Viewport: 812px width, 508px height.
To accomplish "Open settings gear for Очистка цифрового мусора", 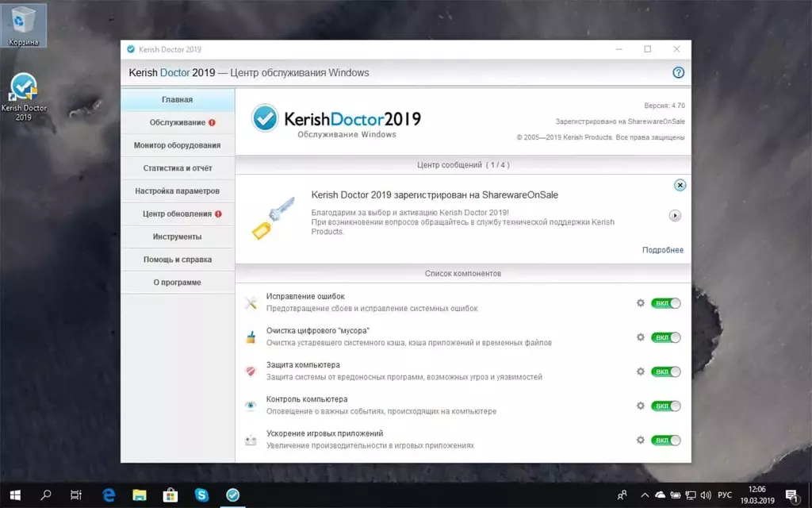I will pos(641,337).
